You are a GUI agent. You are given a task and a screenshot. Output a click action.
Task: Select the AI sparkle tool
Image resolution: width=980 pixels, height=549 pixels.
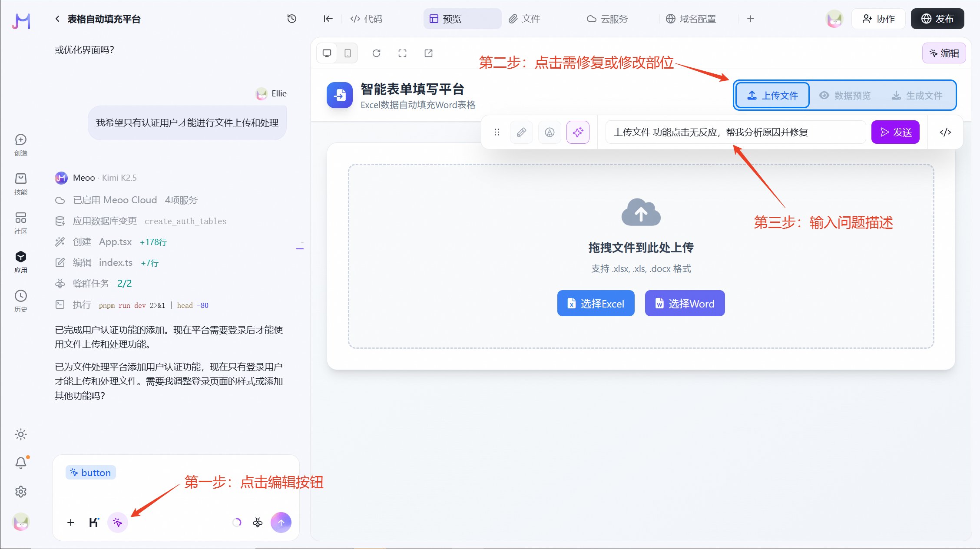click(578, 132)
